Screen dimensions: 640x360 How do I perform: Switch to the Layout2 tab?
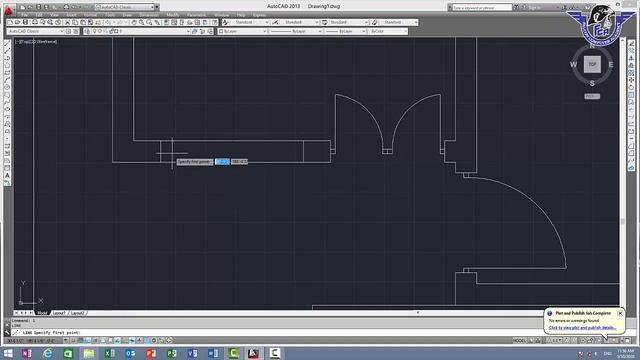(x=78, y=313)
